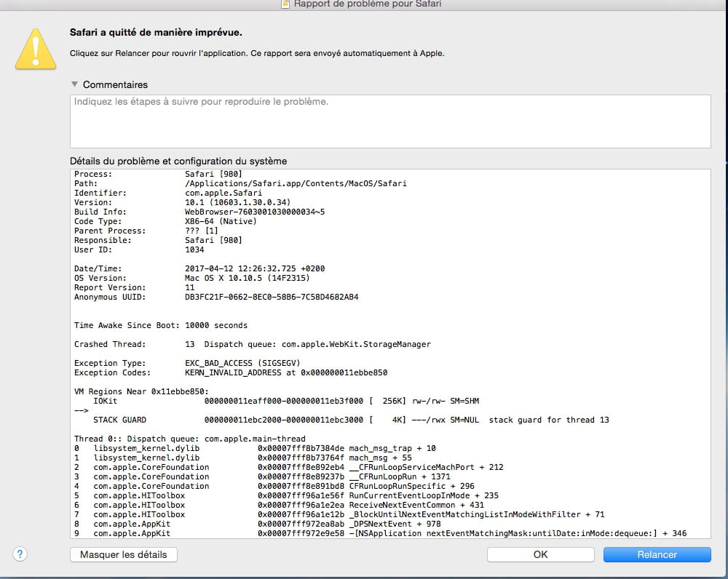
Task: Select the version "10.1 (10603.1.30.0.34)"
Action: [x=238, y=202]
